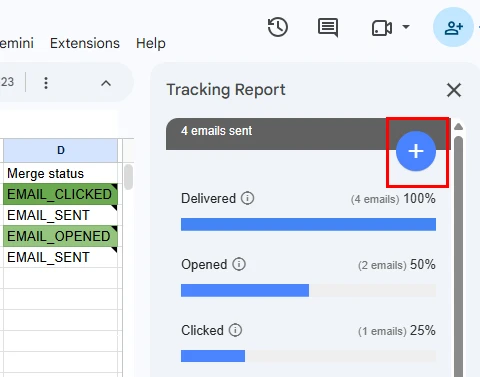Click the Delivered progress bar

(x=308, y=224)
